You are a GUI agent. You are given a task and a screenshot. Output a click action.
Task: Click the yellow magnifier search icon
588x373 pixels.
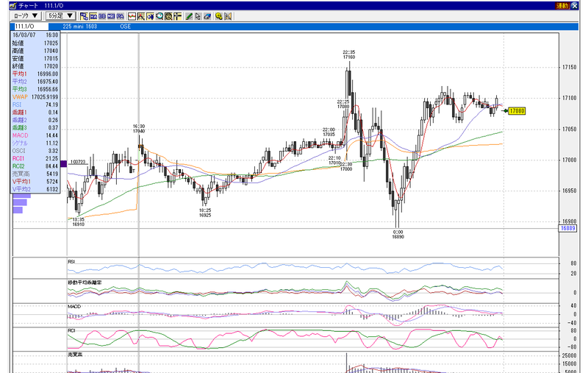[218, 16]
